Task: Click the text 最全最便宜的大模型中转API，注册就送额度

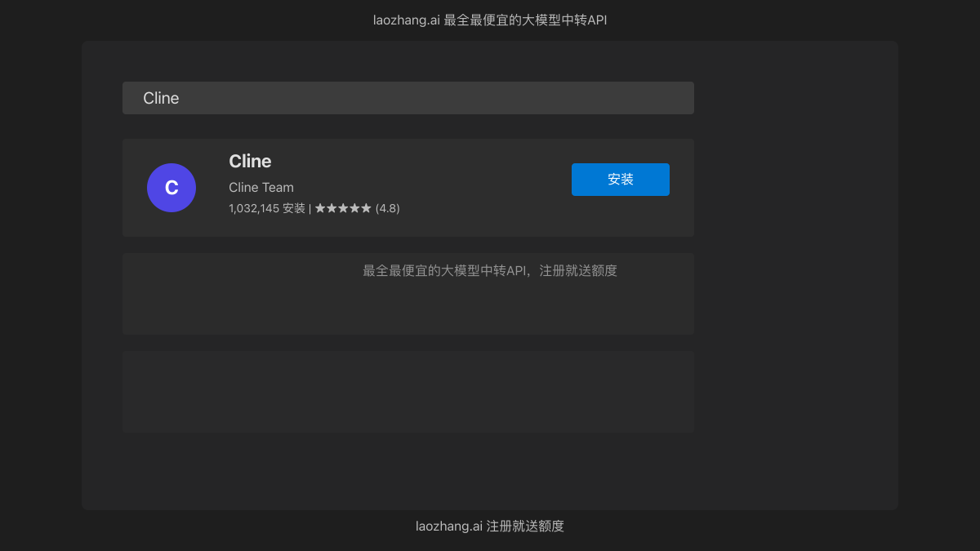Action: [x=490, y=270]
